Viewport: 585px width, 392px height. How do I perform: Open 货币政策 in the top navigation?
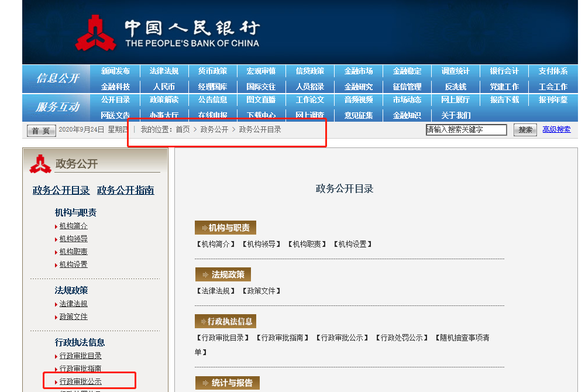212,71
